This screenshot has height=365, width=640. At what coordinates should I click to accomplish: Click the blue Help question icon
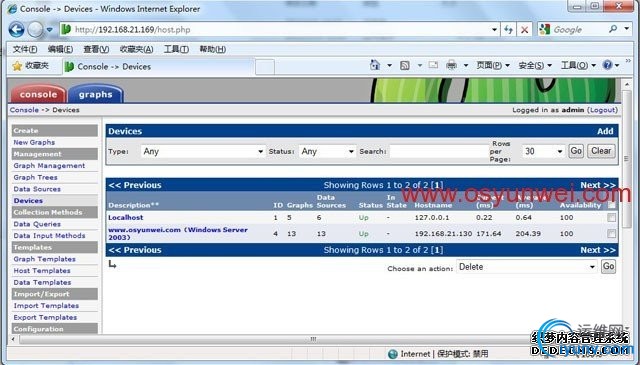click(607, 65)
